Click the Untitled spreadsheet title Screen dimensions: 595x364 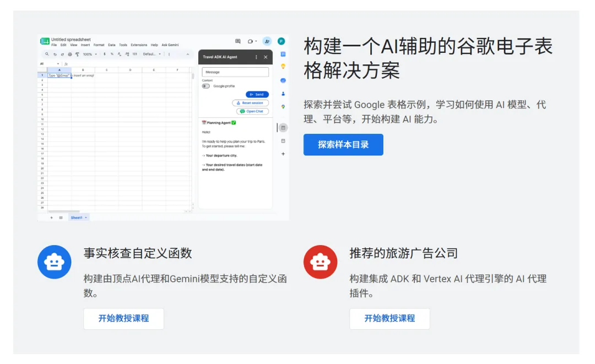[71, 40]
